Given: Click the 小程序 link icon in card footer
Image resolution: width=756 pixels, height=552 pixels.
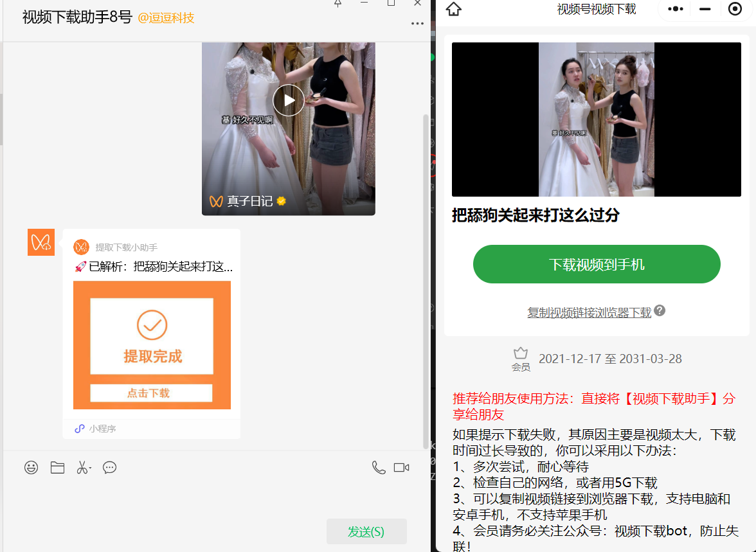Looking at the screenshot, I should [80, 429].
